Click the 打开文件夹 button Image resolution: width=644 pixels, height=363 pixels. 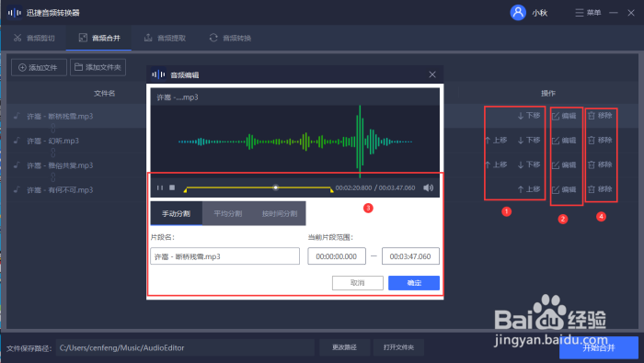click(x=398, y=347)
